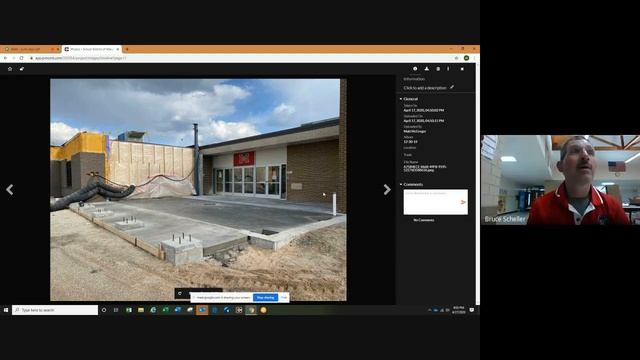Open File Explorer from the taskbar
The image size is (640, 360).
[x=141, y=310]
